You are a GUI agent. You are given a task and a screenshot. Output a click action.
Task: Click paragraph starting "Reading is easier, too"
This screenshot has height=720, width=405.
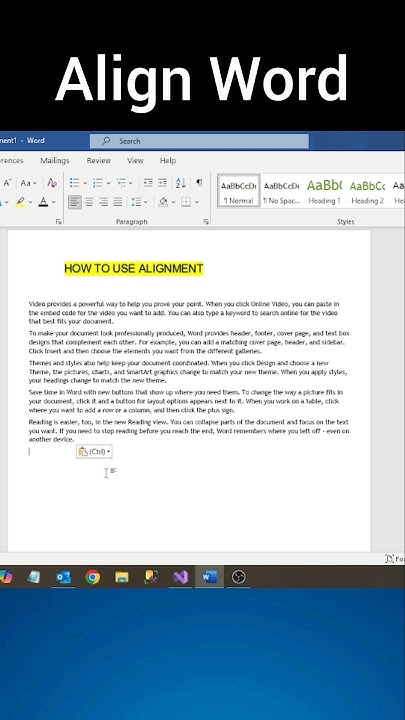pos(189,430)
